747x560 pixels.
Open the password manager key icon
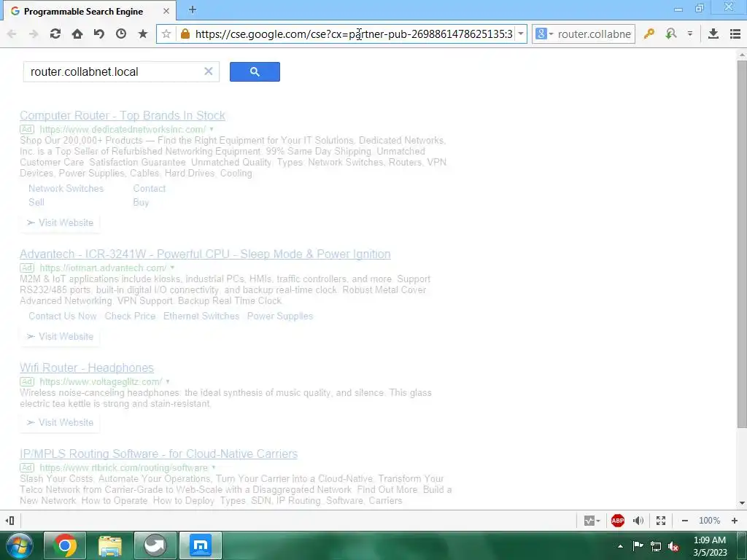649,34
